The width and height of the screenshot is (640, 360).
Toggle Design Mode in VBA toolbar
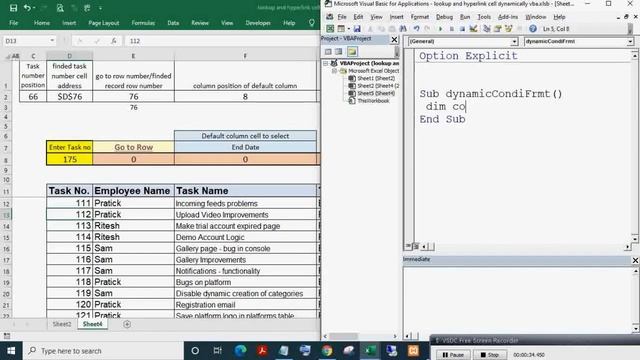[473, 29]
